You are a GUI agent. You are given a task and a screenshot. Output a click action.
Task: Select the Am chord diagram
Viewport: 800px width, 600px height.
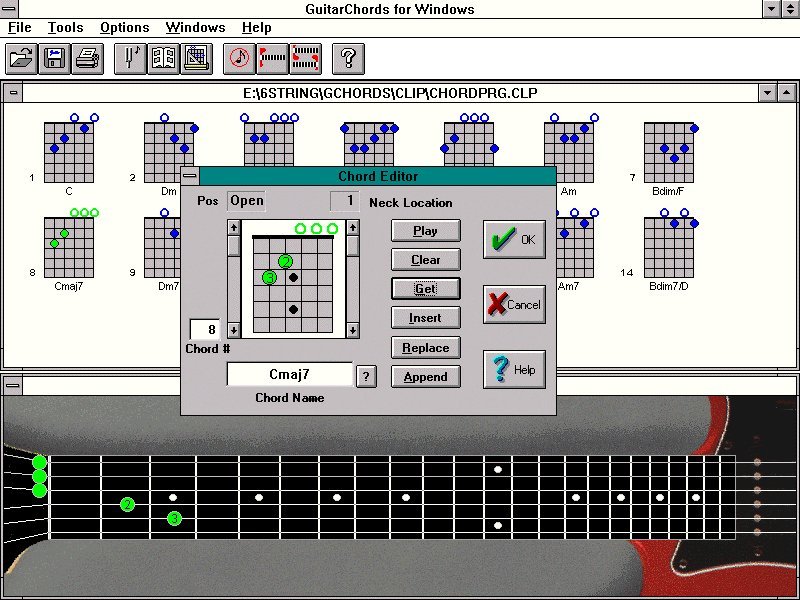569,153
